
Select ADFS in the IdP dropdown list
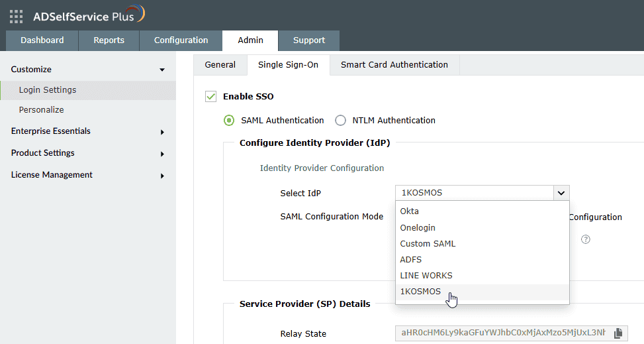(x=411, y=259)
